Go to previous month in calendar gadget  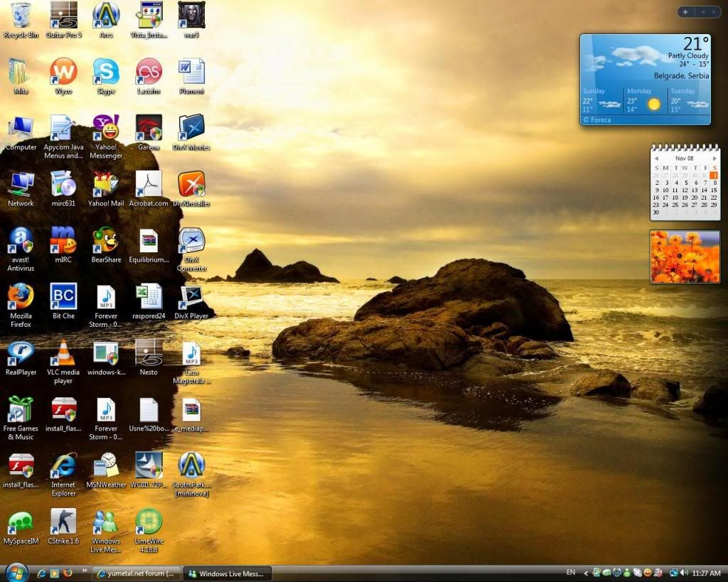(x=656, y=158)
